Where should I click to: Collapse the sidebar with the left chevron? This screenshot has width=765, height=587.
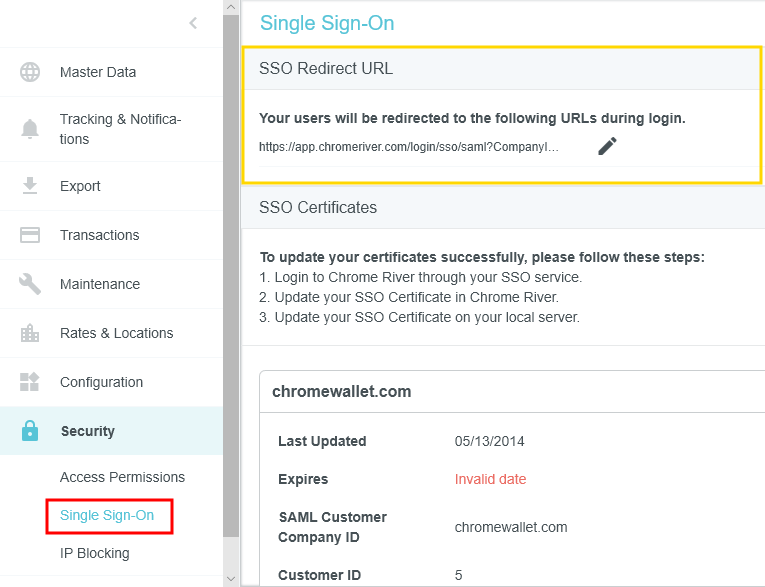coord(193,23)
